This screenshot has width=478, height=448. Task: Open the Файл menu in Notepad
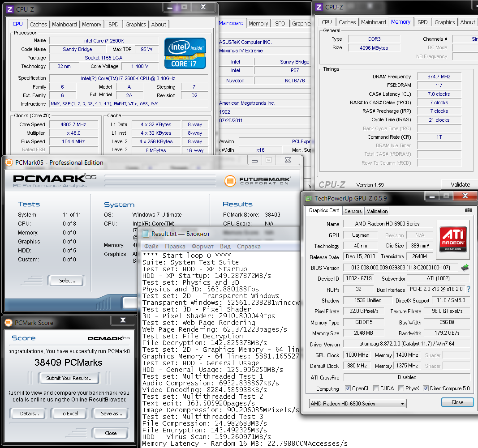[151, 246]
